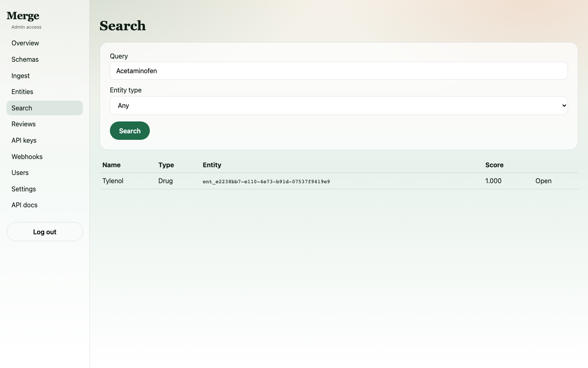
Task: Navigate to Entities
Action: (45, 92)
